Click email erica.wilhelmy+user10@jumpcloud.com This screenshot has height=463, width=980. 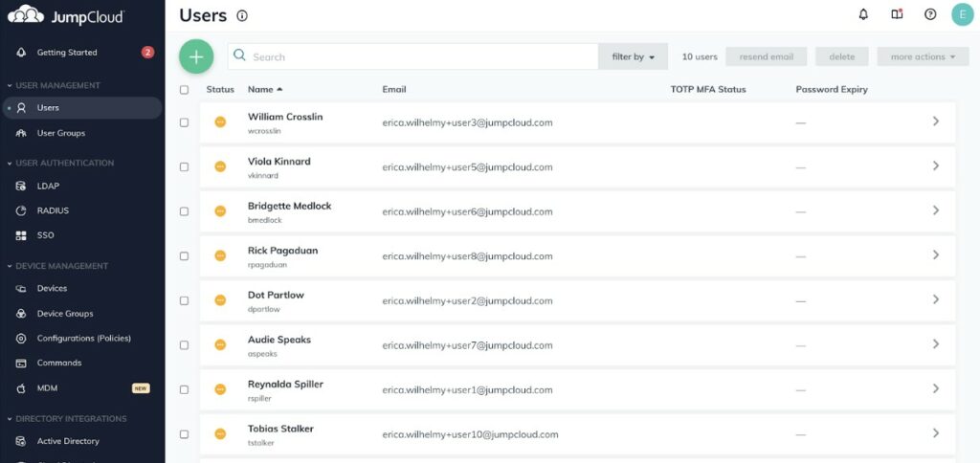pos(470,434)
